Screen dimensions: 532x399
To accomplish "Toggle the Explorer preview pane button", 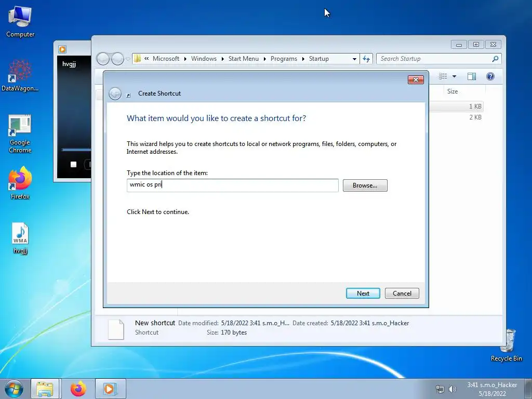I will [472, 76].
